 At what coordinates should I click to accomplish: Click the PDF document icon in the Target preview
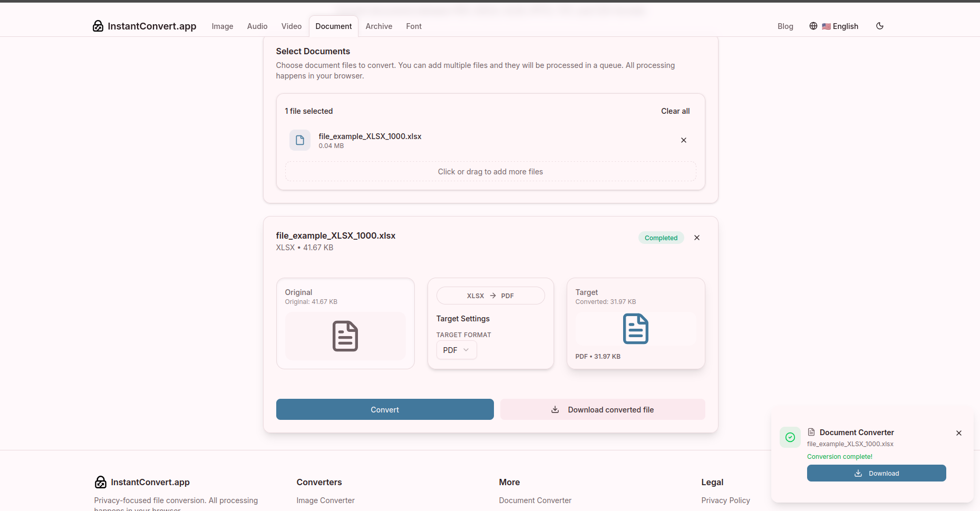635,329
